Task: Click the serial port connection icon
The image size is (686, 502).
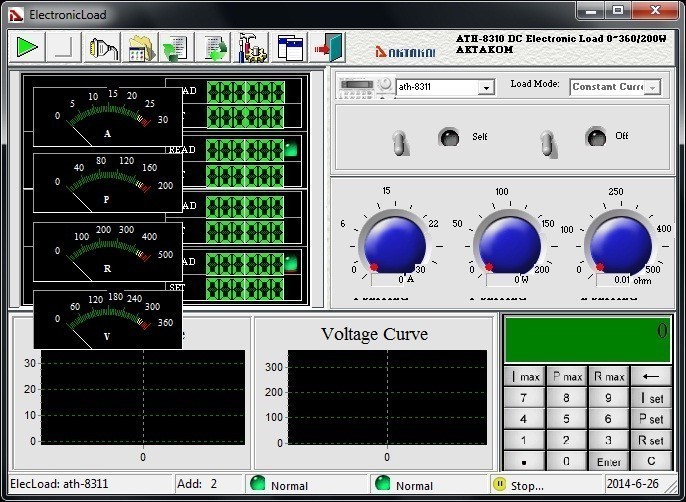Action: 100,47
